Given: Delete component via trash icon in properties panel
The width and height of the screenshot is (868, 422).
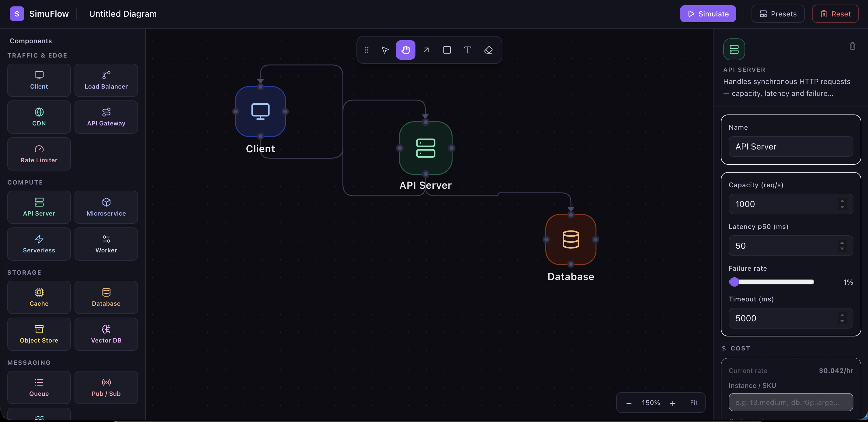Looking at the screenshot, I should pyautogui.click(x=852, y=46).
